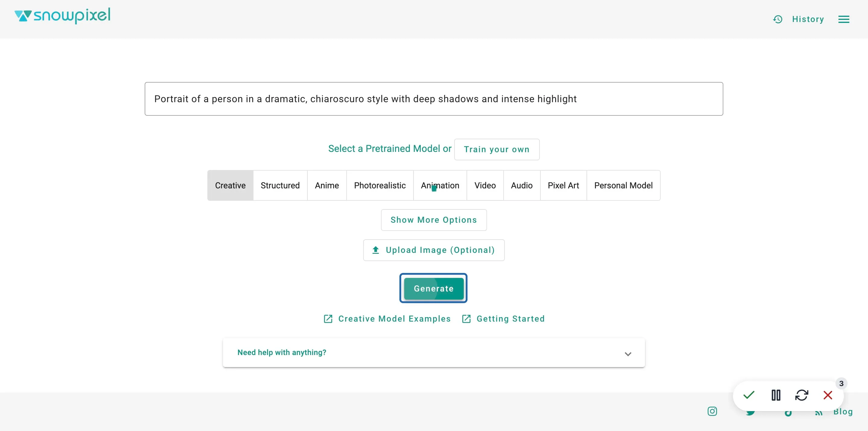
Task: Click the Upload Image (Optional) label
Action: tap(440, 250)
